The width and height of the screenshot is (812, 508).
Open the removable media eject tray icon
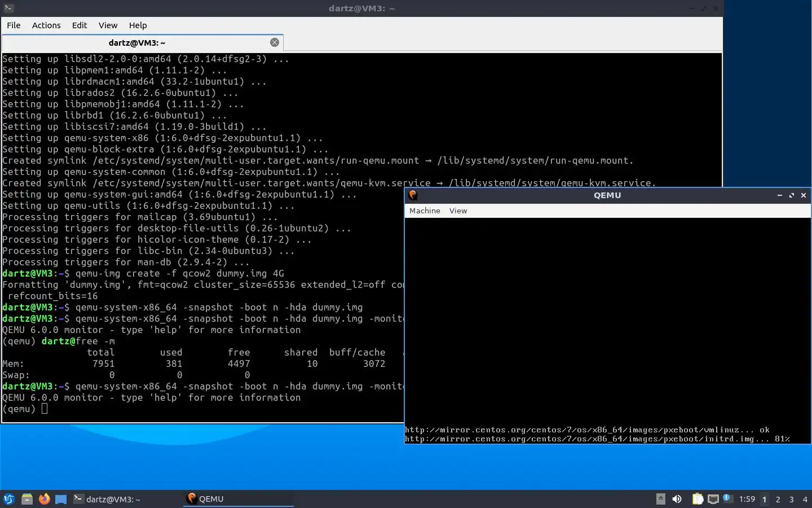click(661, 499)
